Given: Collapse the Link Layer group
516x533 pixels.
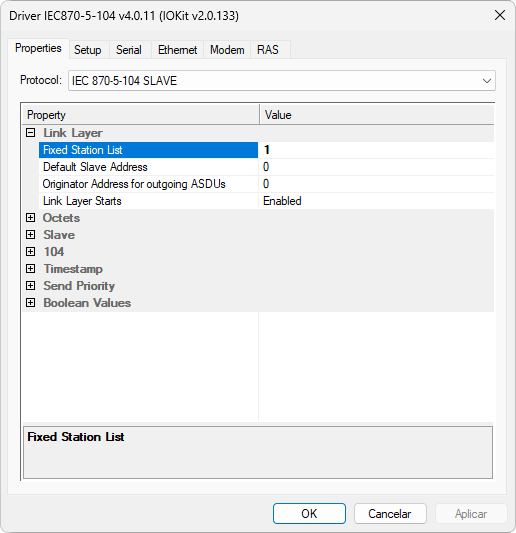Looking at the screenshot, I should coord(31,133).
